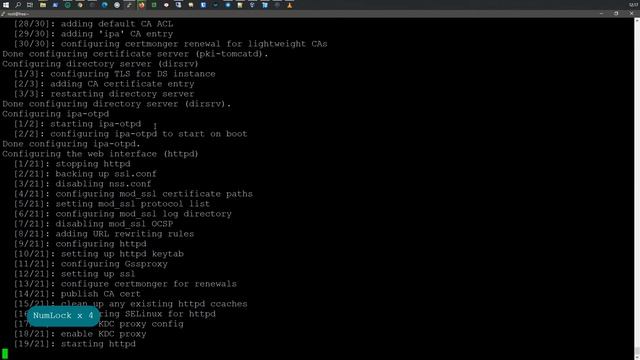640x360 pixels.
Task: Open the Windows Start menu
Action: point(6,5)
